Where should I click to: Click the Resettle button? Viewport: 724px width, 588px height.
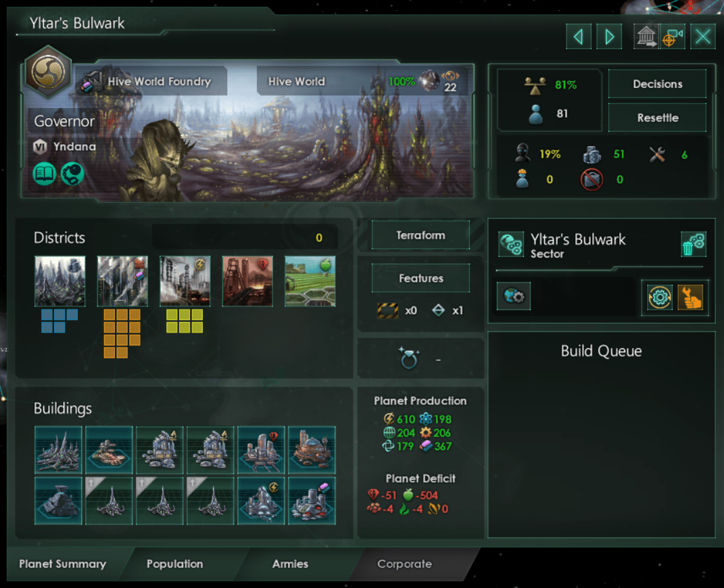click(x=657, y=118)
